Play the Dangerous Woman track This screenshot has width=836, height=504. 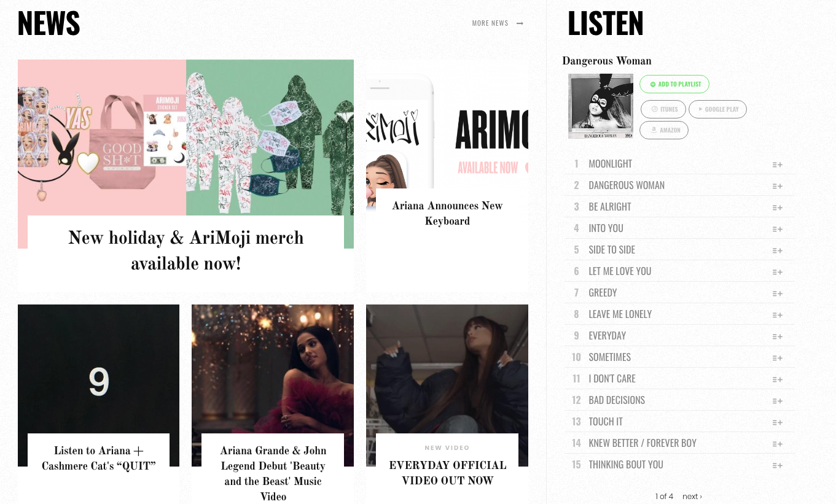pos(627,185)
